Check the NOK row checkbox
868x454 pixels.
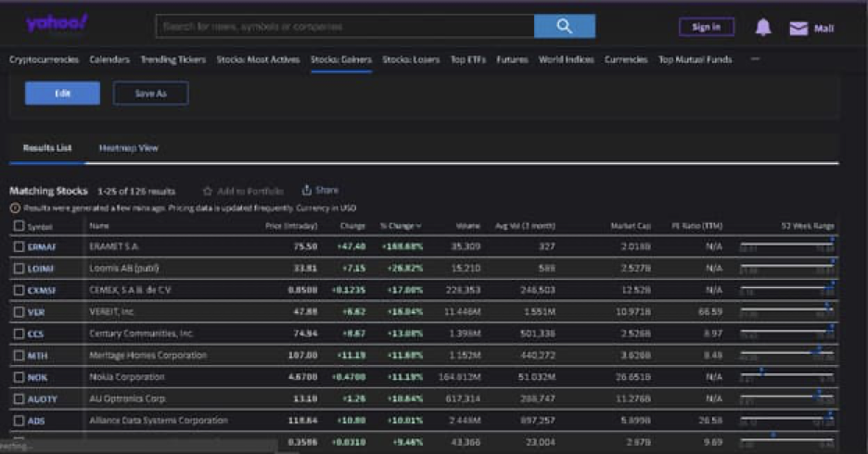(19, 377)
